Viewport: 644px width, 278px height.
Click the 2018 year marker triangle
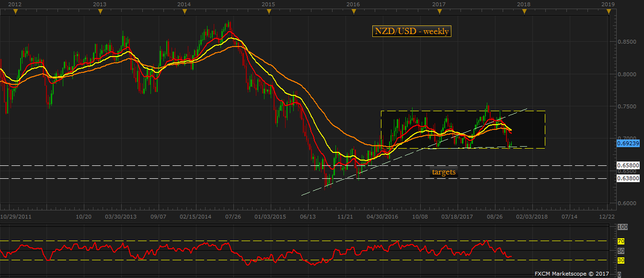tap(524, 12)
